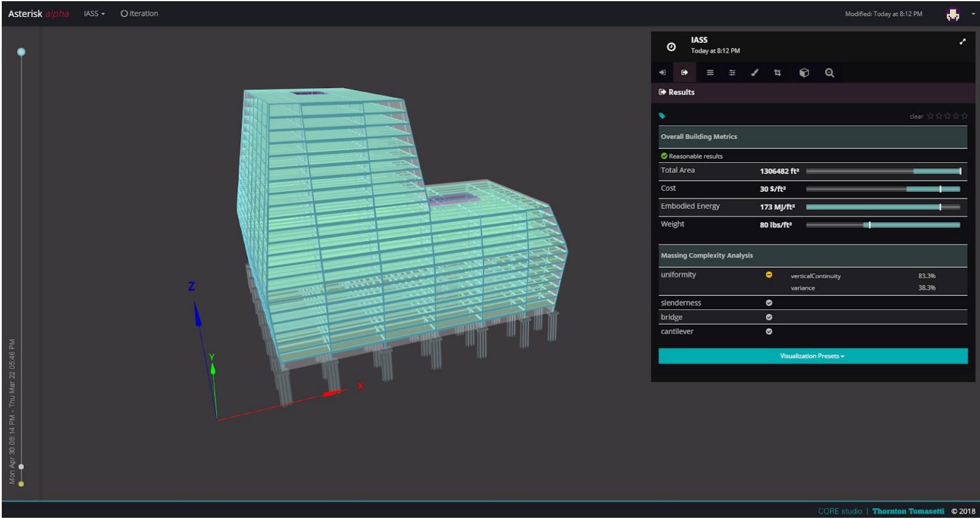Click the crop tool icon
The image size is (980, 519).
point(777,73)
